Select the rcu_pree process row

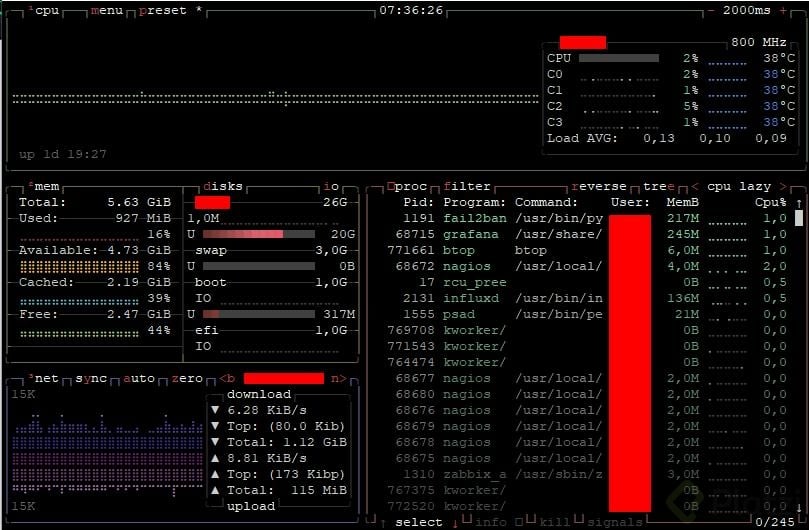[x=587, y=282]
